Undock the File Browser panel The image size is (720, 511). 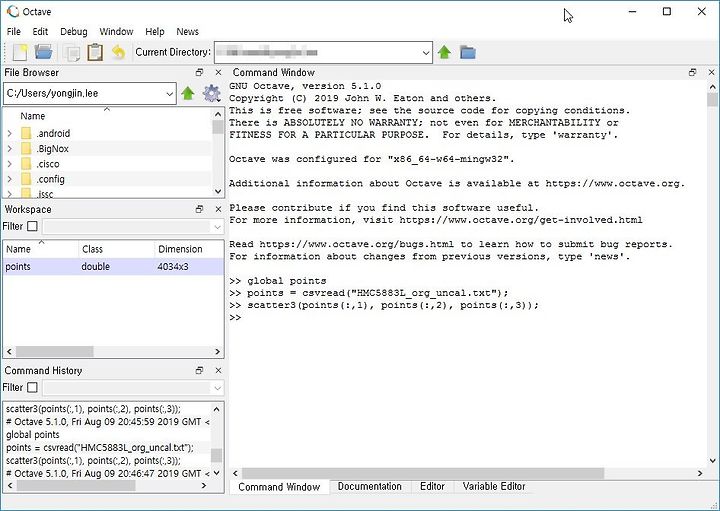click(x=199, y=73)
